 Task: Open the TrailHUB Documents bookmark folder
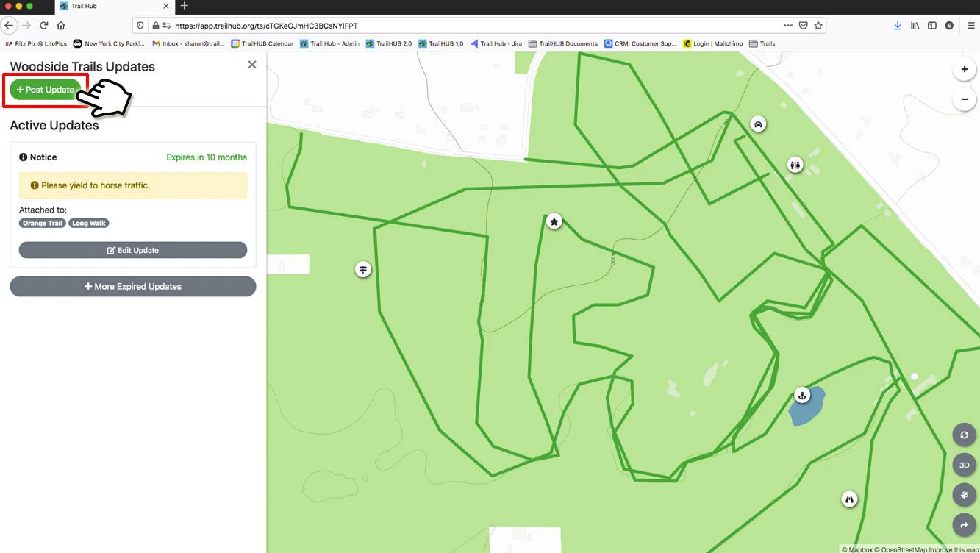pyautogui.click(x=563, y=44)
